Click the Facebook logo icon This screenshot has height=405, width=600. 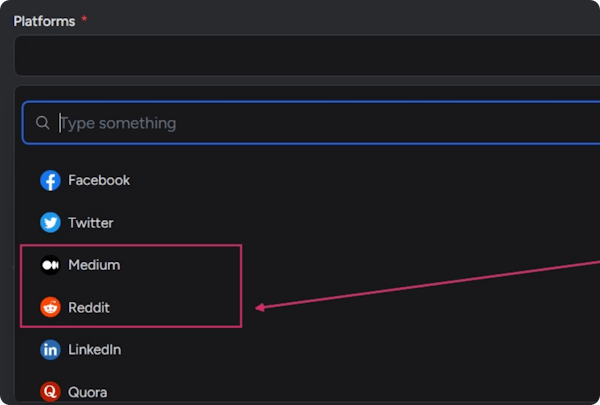50,181
